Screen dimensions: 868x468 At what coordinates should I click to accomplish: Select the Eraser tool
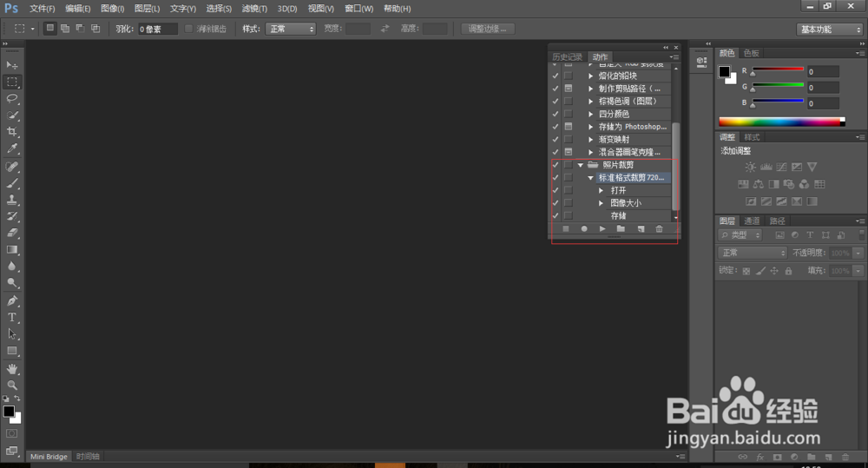[x=11, y=233]
